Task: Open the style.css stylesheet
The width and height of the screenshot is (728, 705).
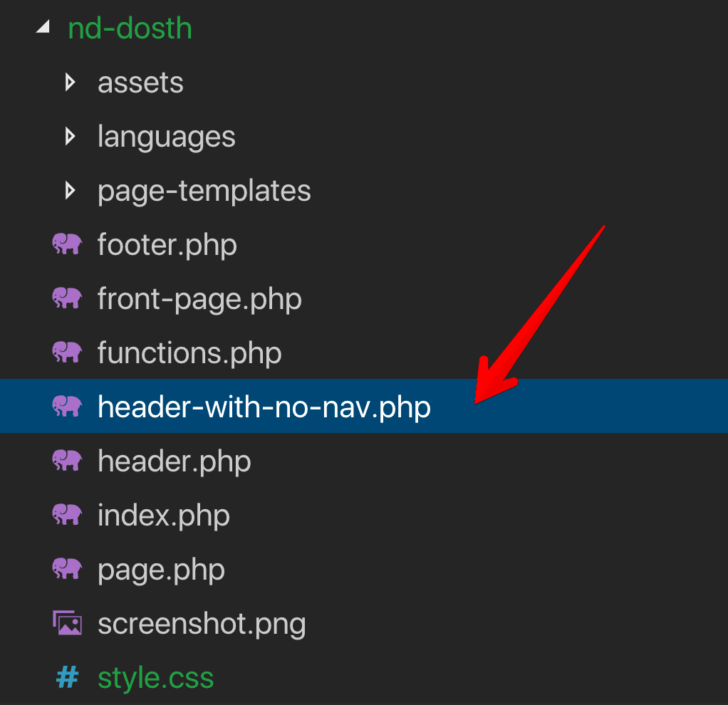Action: click(155, 678)
